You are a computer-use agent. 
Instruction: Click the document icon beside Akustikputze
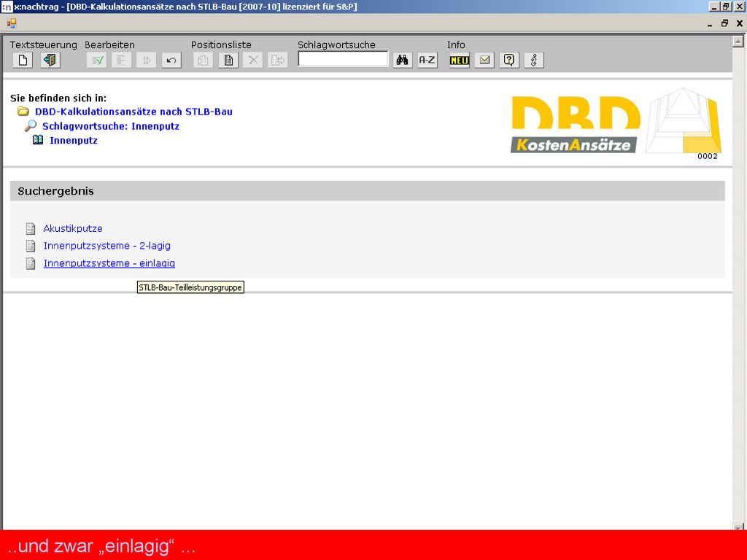pos(31,228)
